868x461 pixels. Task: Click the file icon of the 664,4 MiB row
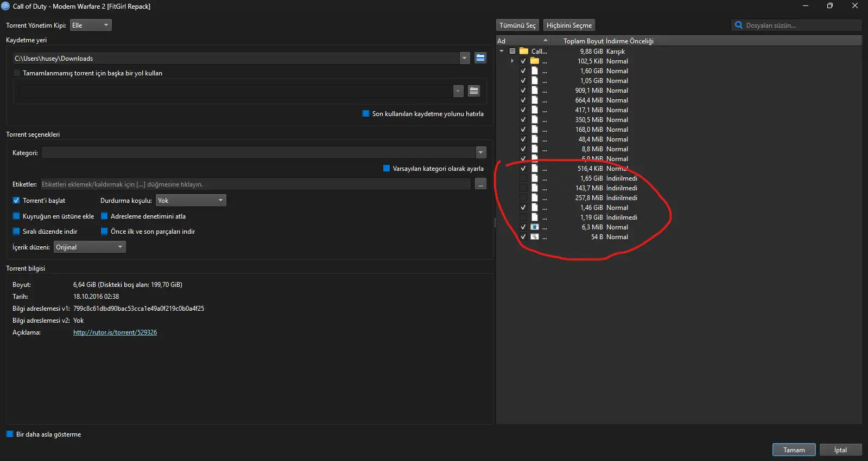coord(535,100)
